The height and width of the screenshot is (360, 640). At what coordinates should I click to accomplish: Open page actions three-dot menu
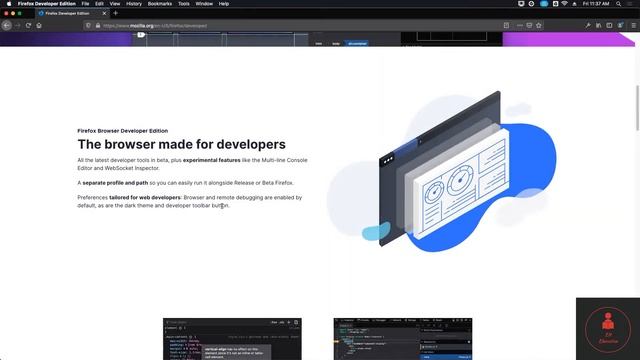click(x=520, y=25)
